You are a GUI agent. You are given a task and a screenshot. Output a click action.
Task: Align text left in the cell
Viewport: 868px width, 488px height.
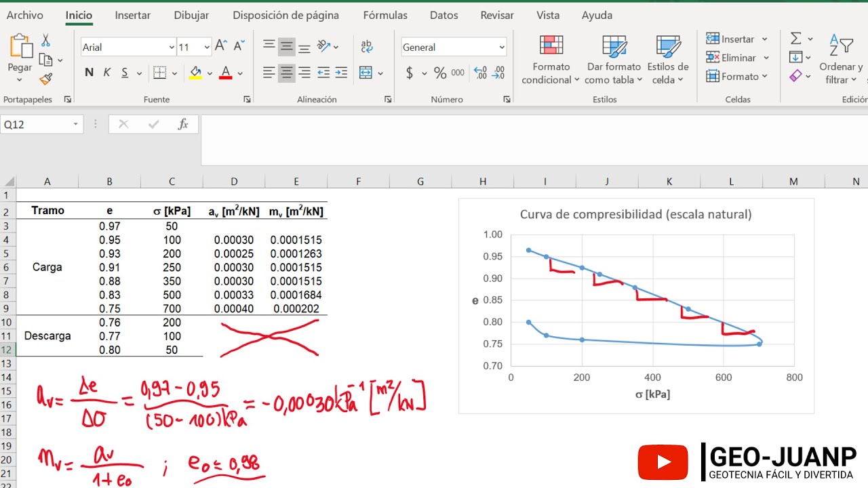click(x=269, y=73)
